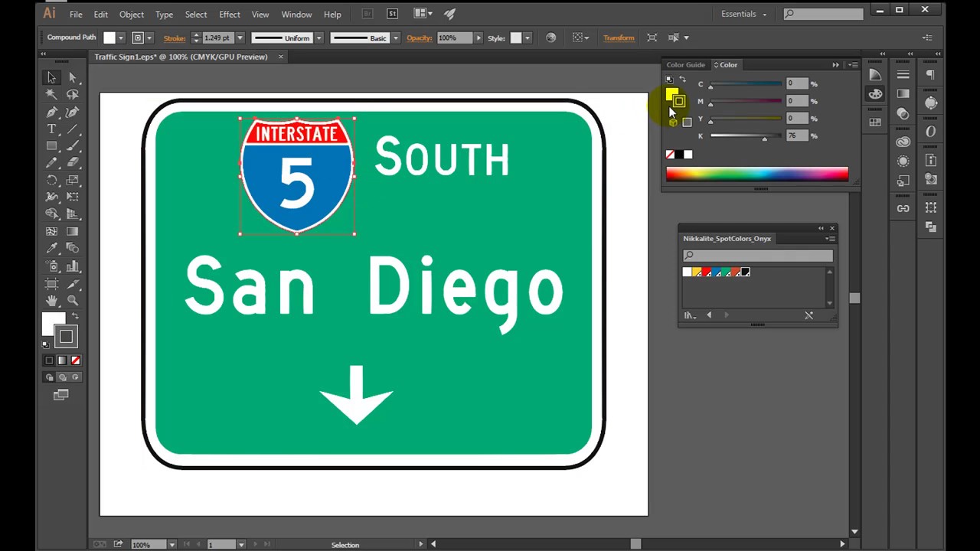Screen dimensions: 980x551
Task: Select the Rectangle tool
Action: coord(51,145)
